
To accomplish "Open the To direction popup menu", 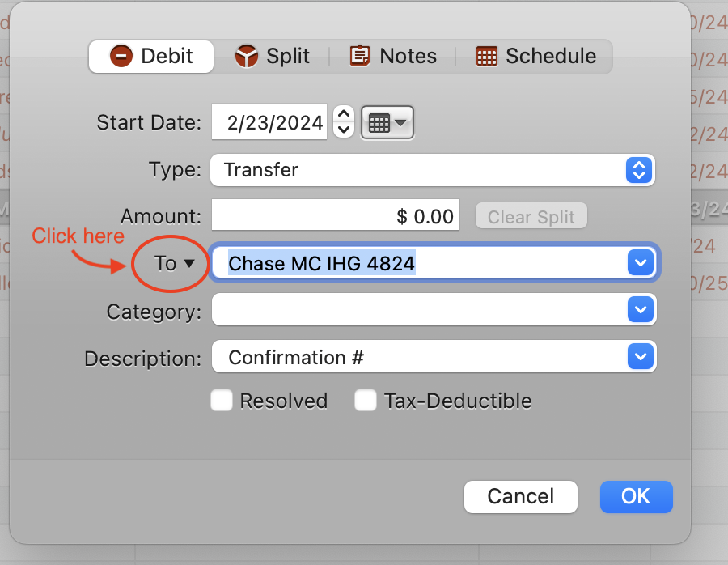I will [174, 263].
